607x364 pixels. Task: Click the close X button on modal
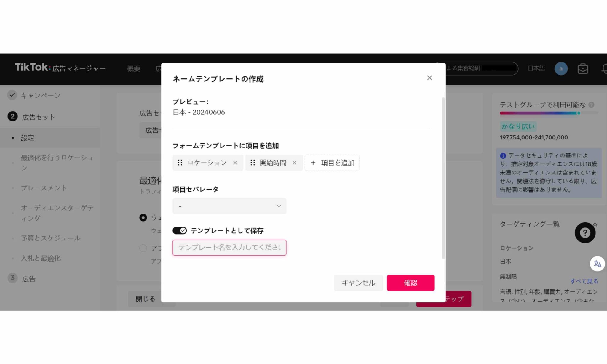coord(430,78)
